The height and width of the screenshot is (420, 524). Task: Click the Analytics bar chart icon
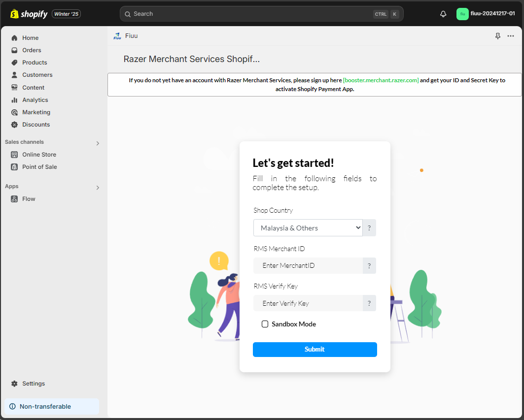coord(14,100)
